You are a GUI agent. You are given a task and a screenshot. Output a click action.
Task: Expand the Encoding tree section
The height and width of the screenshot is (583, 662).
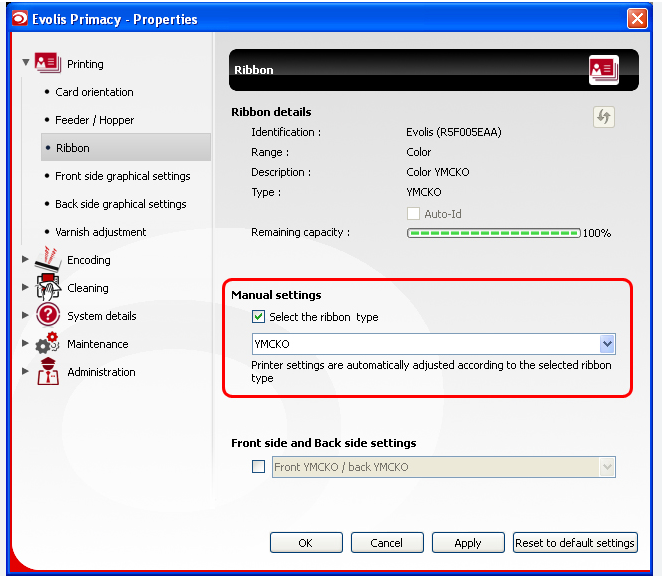[25, 259]
